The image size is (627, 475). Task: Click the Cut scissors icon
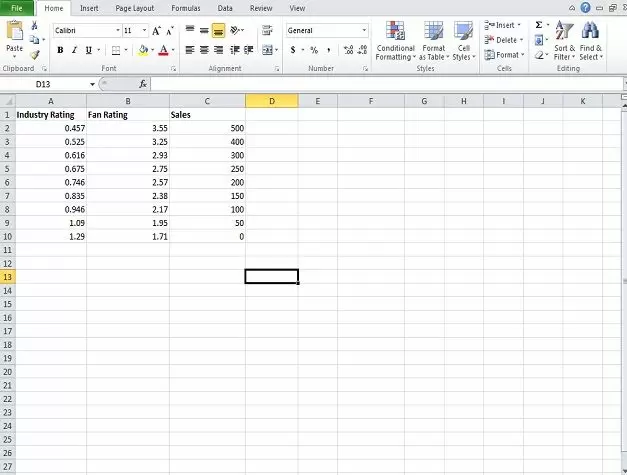click(x=36, y=26)
